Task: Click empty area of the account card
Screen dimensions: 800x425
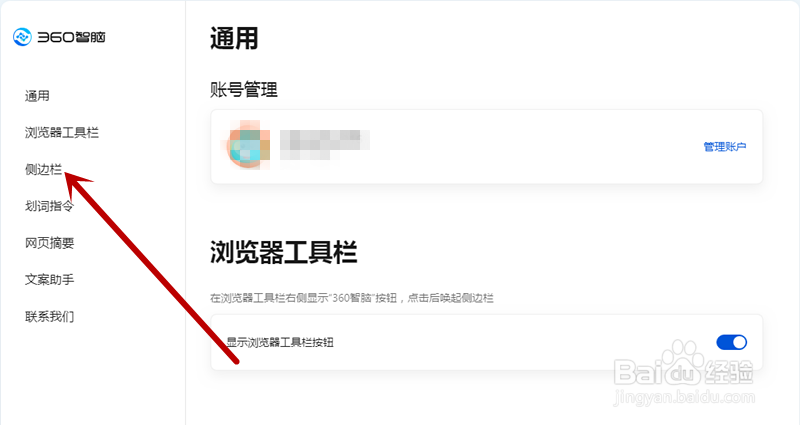Action: click(x=536, y=146)
